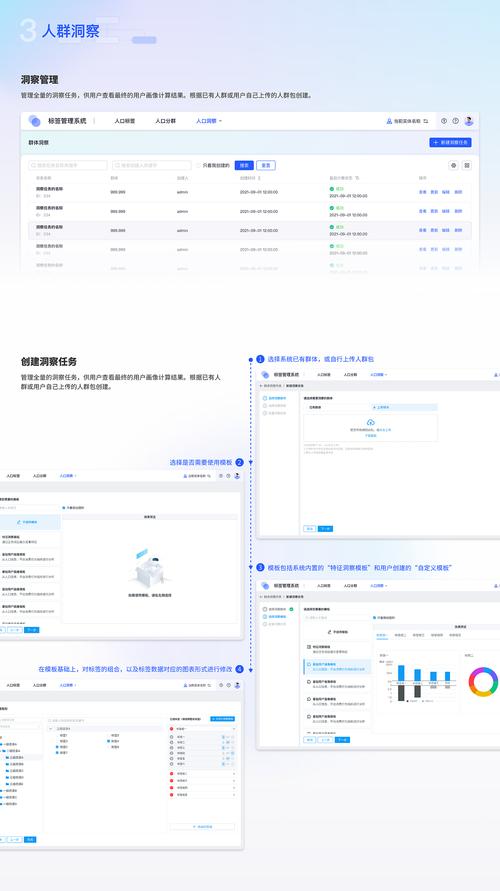The image size is (500, 891).
Task: Select 特征洞察模板 list item in step 3 window
Action: tap(336, 649)
